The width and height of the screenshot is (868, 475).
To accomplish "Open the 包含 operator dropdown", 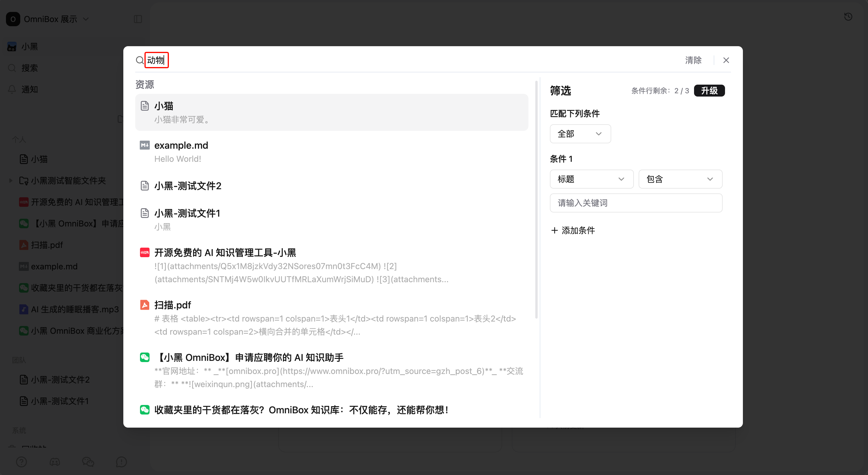I will [680, 179].
